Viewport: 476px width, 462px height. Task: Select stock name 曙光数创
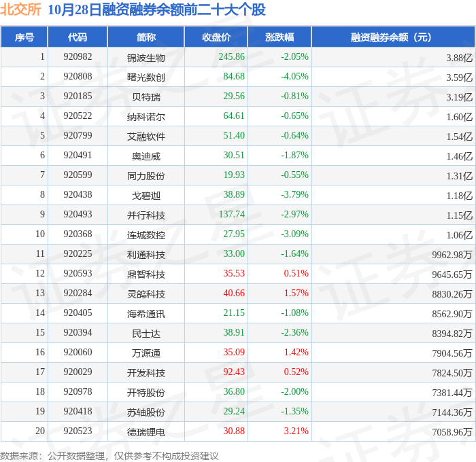pos(146,77)
